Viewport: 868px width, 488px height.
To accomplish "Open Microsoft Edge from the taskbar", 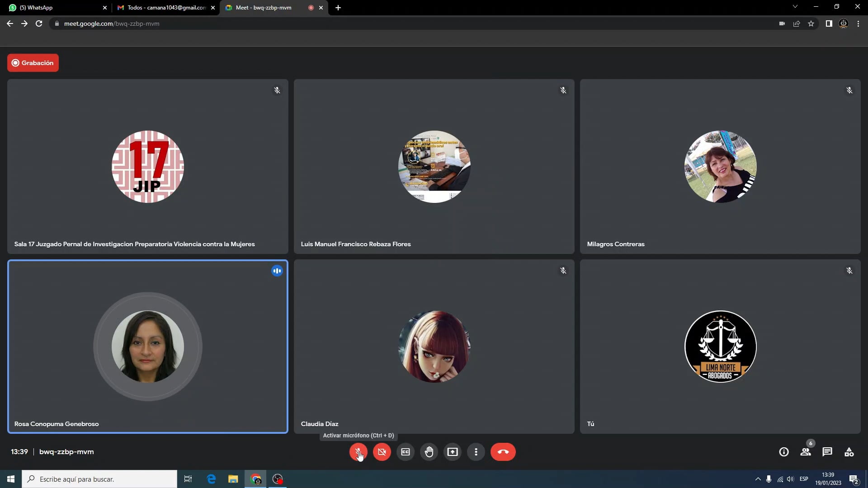I will pyautogui.click(x=211, y=479).
